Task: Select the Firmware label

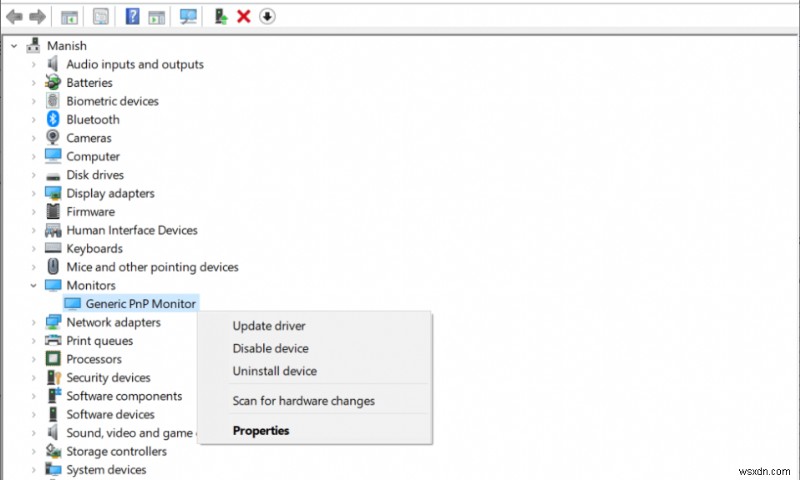Action: (x=90, y=211)
